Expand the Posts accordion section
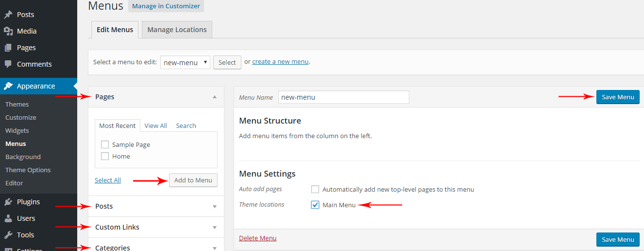Image resolution: width=644 pixels, height=251 pixels. (156, 206)
